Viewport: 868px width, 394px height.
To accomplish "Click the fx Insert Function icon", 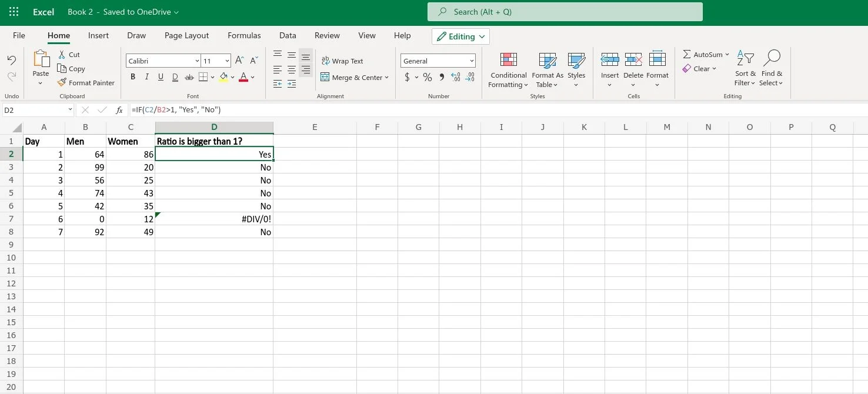I will coord(119,110).
